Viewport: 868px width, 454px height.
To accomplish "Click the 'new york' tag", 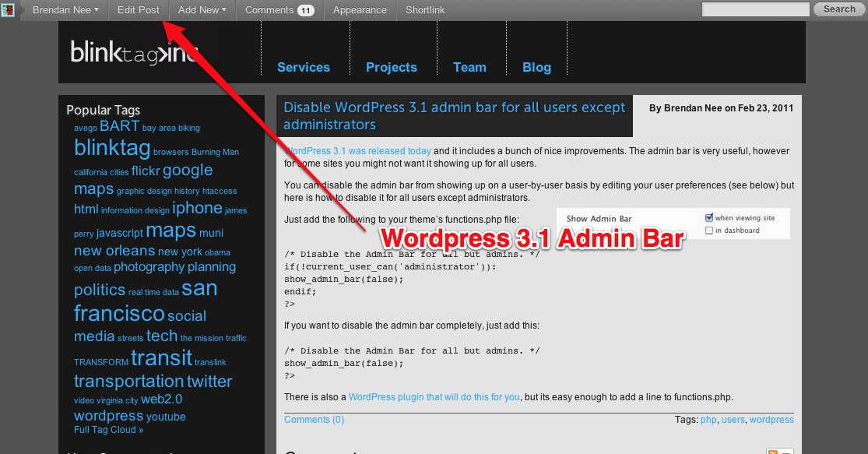I will click(180, 252).
